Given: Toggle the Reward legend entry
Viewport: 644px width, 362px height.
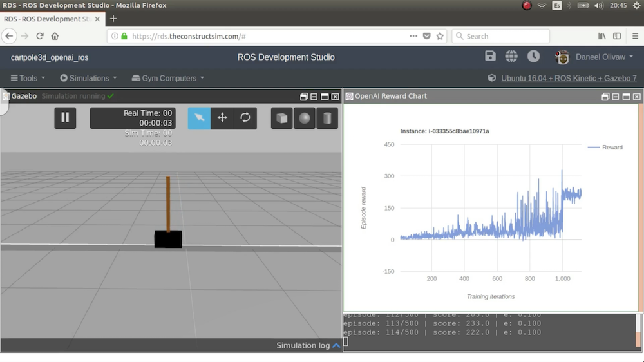Looking at the screenshot, I should [x=605, y=147].
